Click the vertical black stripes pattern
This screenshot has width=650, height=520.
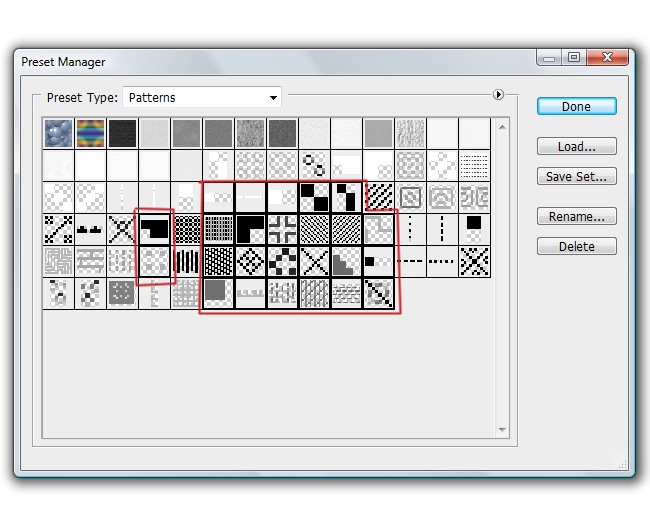pos(187,262)
